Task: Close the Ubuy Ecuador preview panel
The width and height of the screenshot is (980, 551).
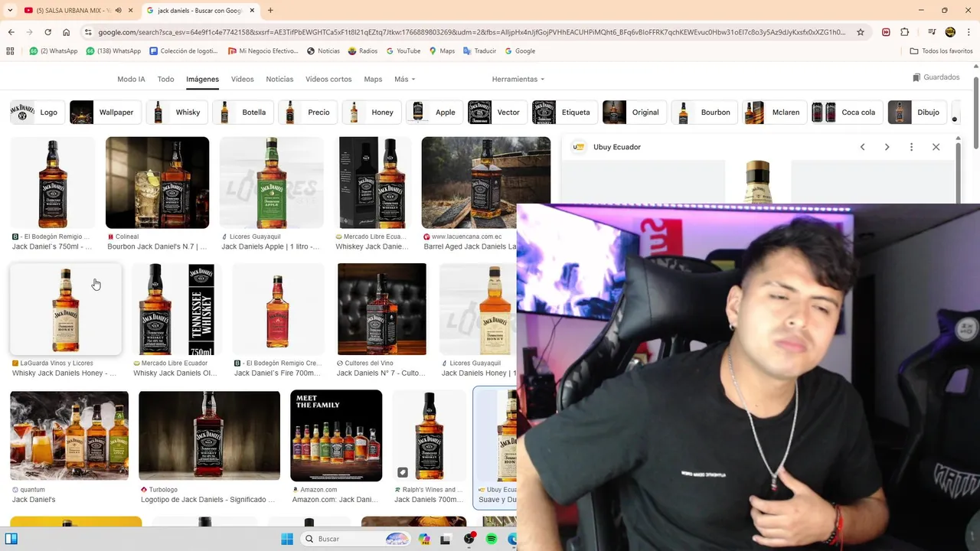Action: click(936, 147)
